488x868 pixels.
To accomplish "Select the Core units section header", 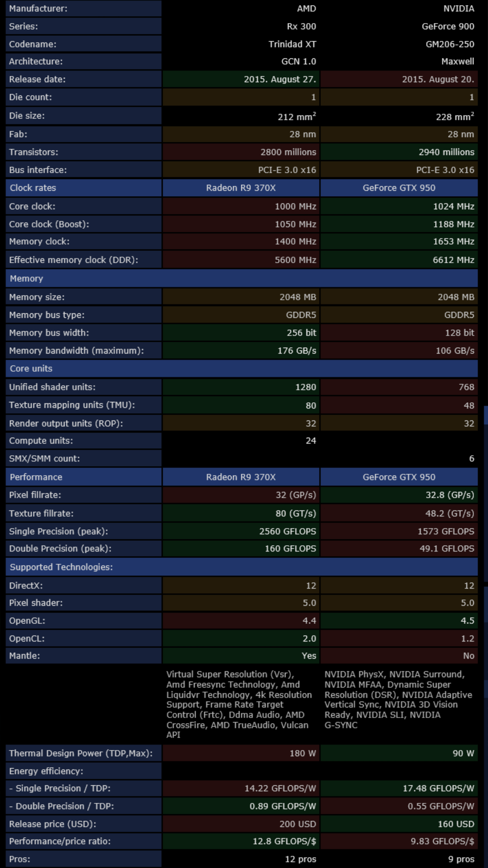I will pos(242,368).
